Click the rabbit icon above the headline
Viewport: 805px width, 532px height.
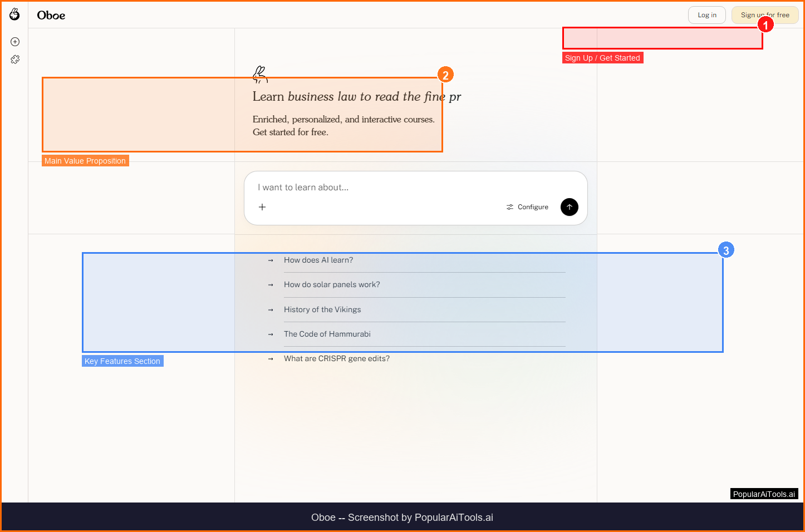coord(260,74)
